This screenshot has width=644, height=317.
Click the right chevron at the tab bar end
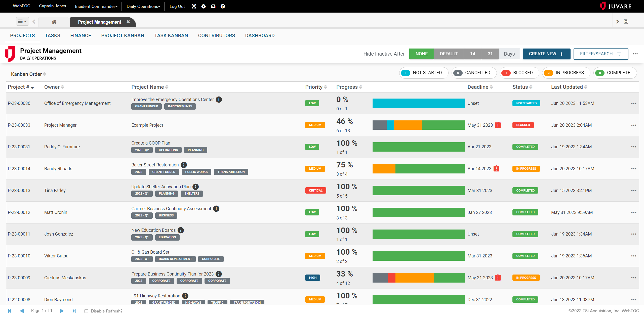click(617, 22)
